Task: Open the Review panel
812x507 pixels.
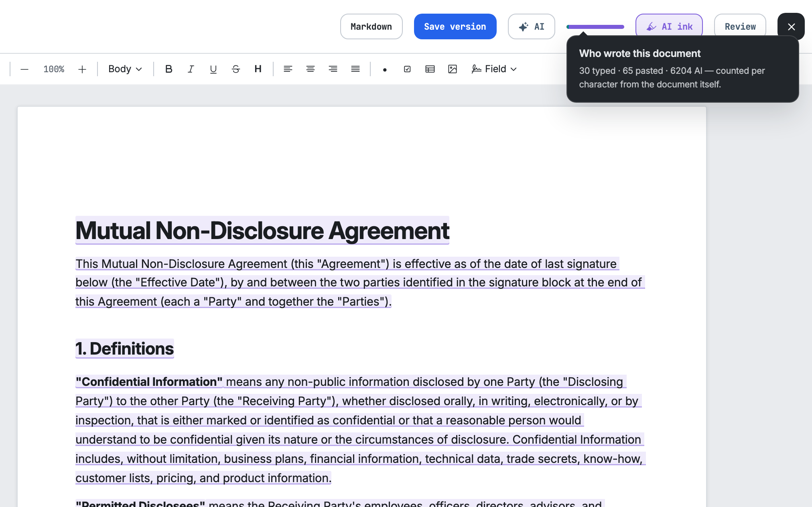Action: [x=740, y=26]
